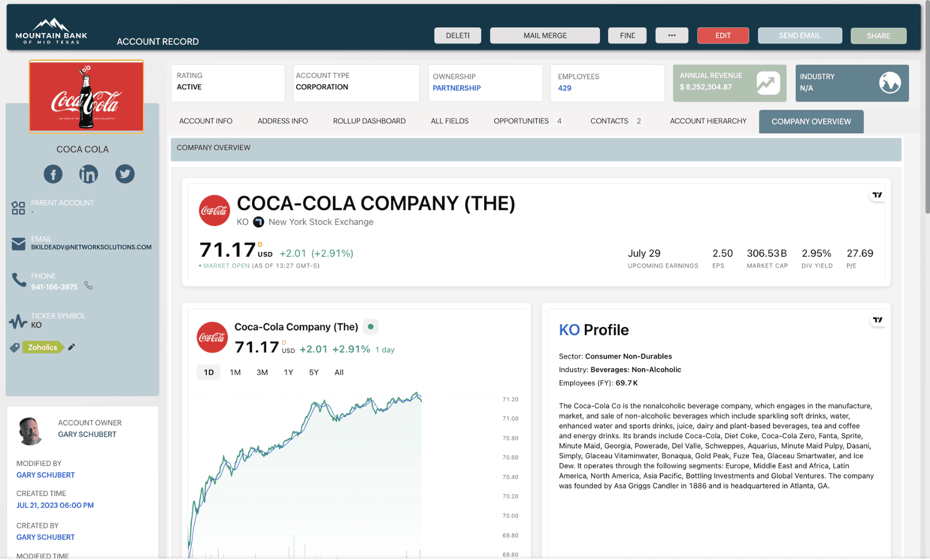Click the Coca-Cola logo in header widget
Image resolution: width=930 pixels, height=560 pixels.
tap(214, 210)
